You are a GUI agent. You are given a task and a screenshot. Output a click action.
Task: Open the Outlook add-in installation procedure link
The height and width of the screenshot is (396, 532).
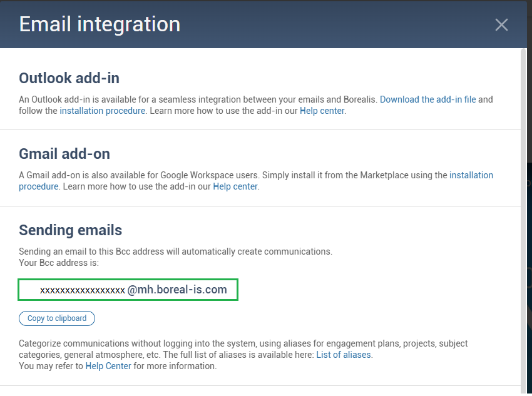click(x=103, y=111)
